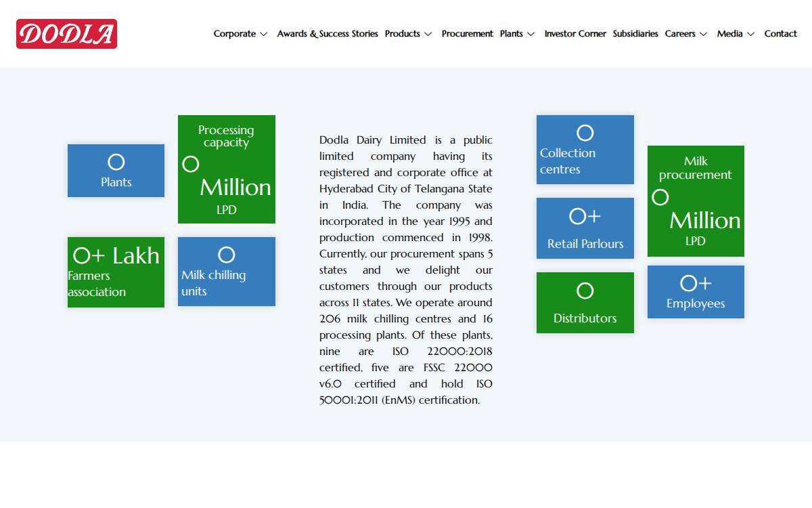The width and height of the screenshot is (812, 508).
Task: Select the Lakh Farmers association tile
Action: click(116, 272)
